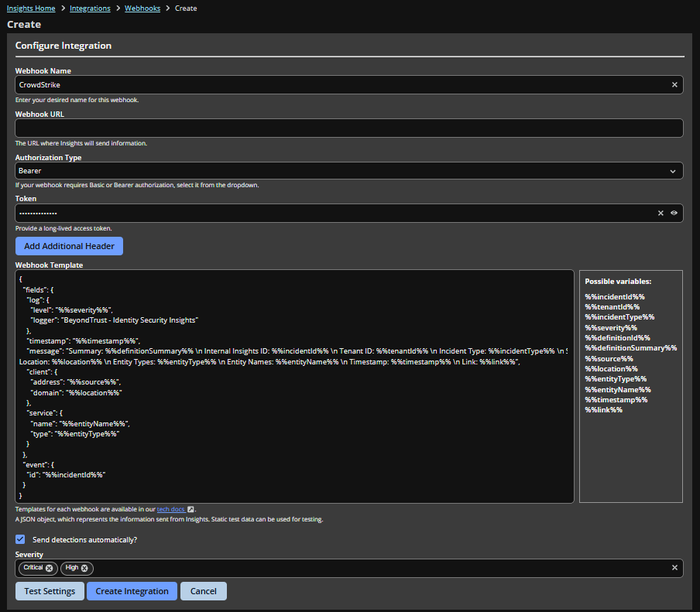Image resolution: width=700 pixels, height=612 pixels.
Task: Click %%definitionId%% variable
Action: pyautogui.click(x=617, y=338)
